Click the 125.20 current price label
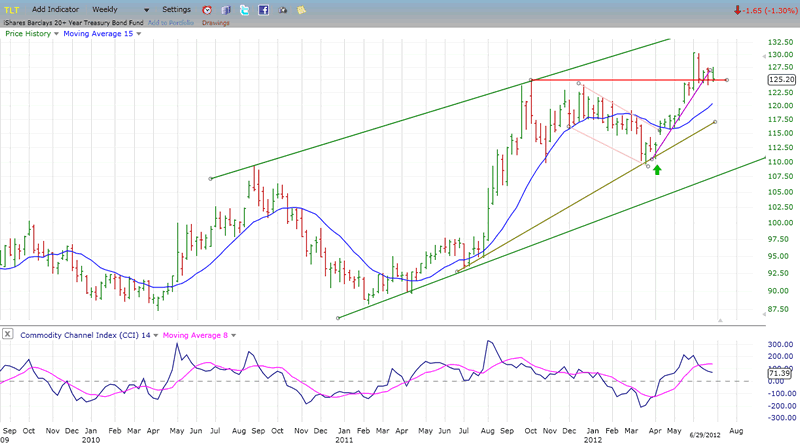 (780, 79)
